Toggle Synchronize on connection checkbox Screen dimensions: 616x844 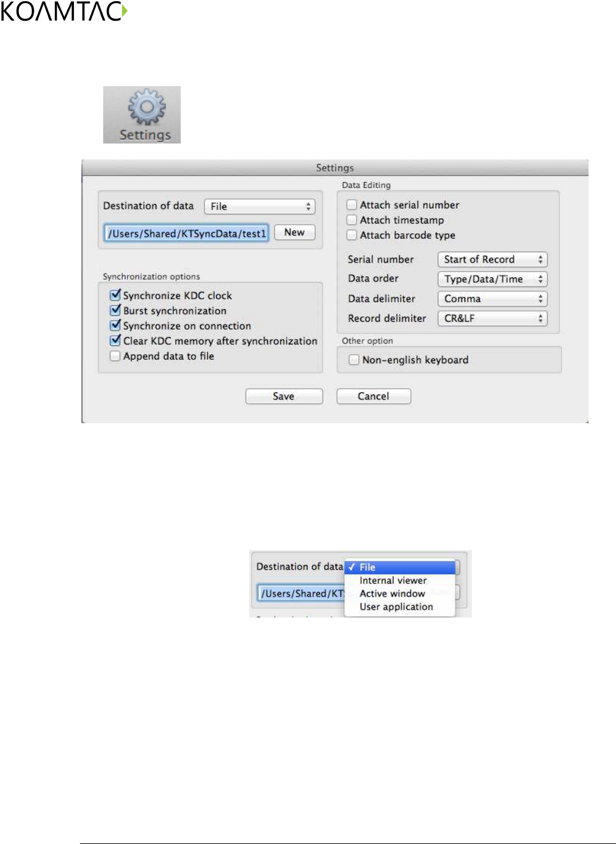115,326
